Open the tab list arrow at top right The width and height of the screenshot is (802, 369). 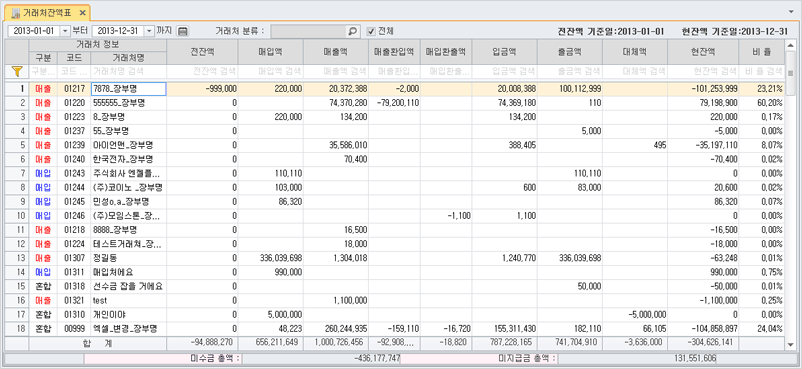[791, 11]
